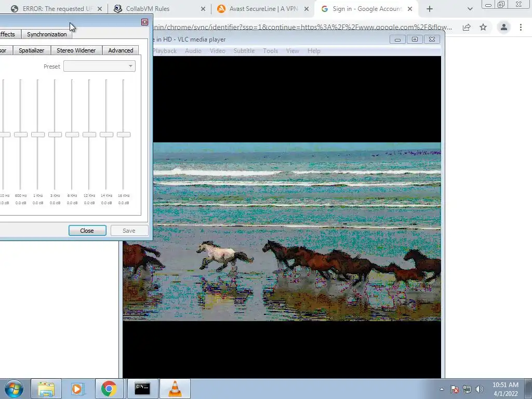Close the CollabVM Rules tab
Viewport: 532px width, 399px height.
[x=203, y=9]
